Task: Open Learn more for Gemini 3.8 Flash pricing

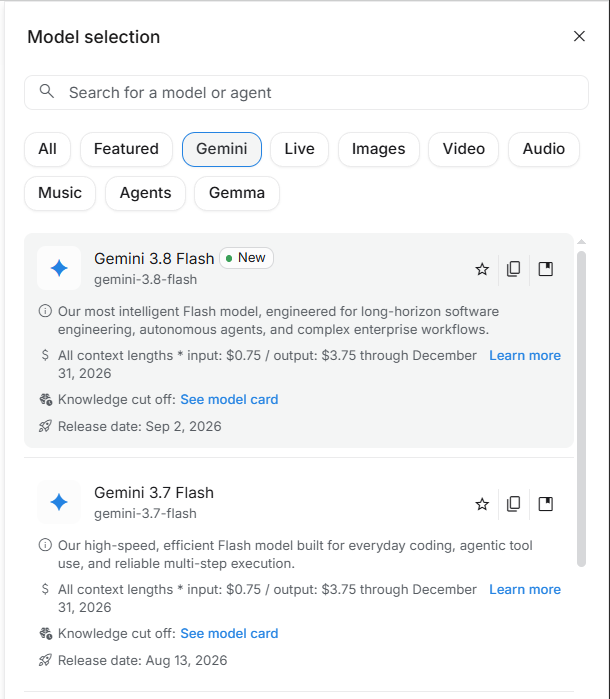Action: click(525, 356)
